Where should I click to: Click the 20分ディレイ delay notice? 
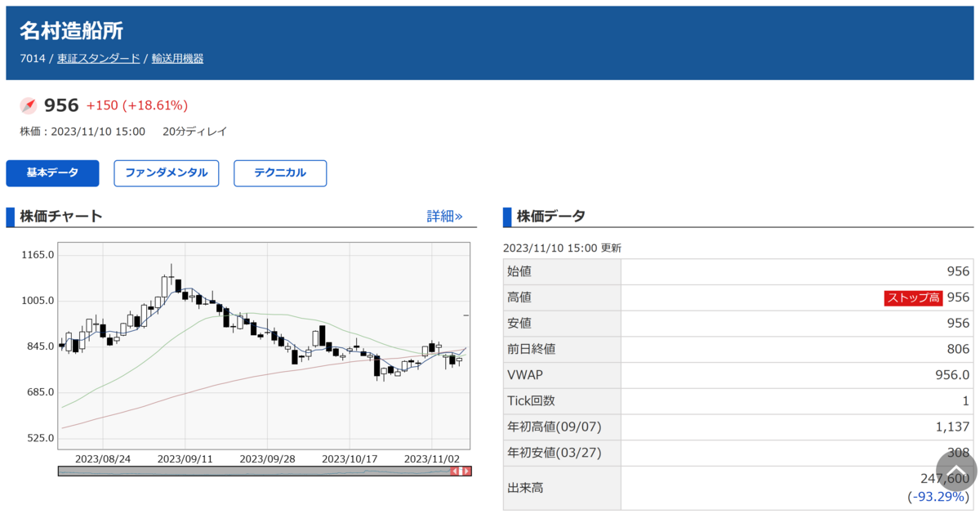194,132
